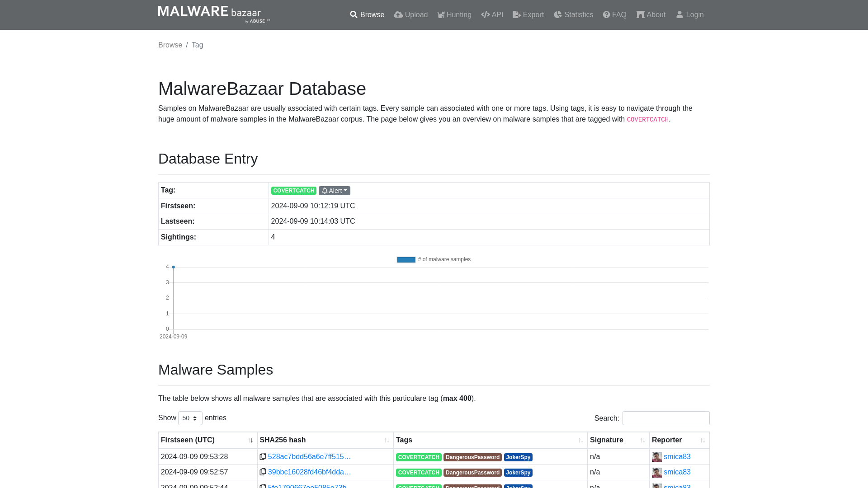Toggle the '# of malware samples' legend swatch
868x488 pixels.
[x=406, y=260]
